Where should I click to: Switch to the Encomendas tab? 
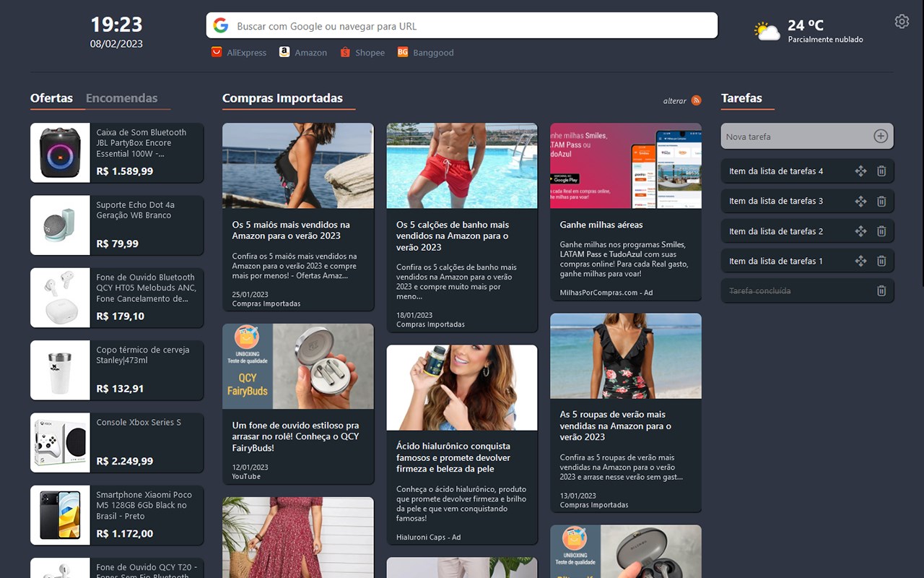(121, 98)
